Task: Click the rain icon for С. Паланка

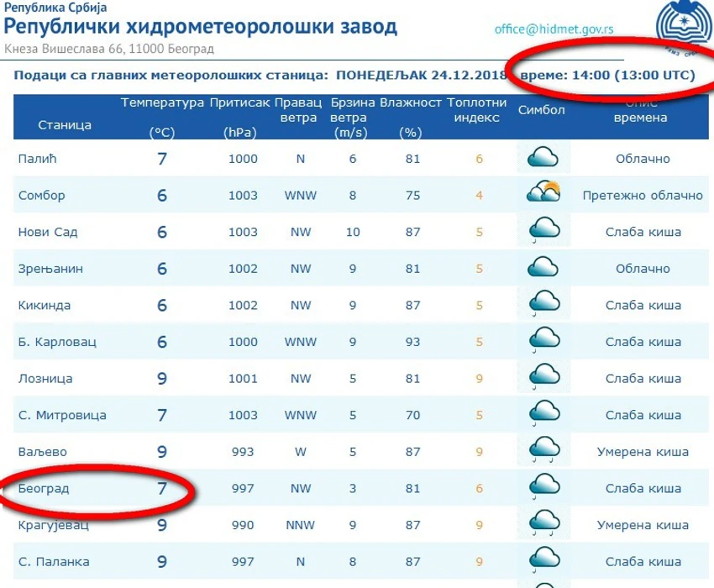Action: click(544, 559)
